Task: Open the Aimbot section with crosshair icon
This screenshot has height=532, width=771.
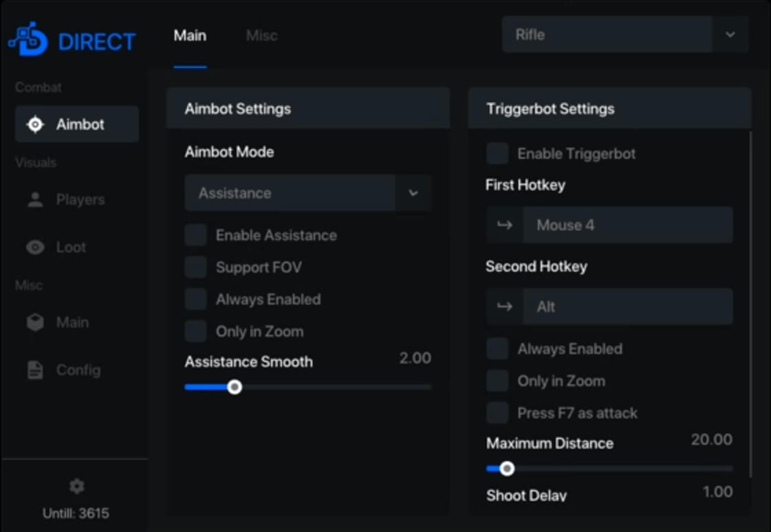Action: pyautogui.click(x=35, y=125)
